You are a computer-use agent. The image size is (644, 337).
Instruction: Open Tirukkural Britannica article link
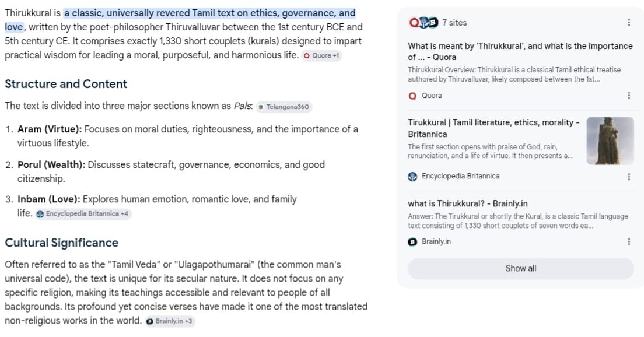[494, 128]
